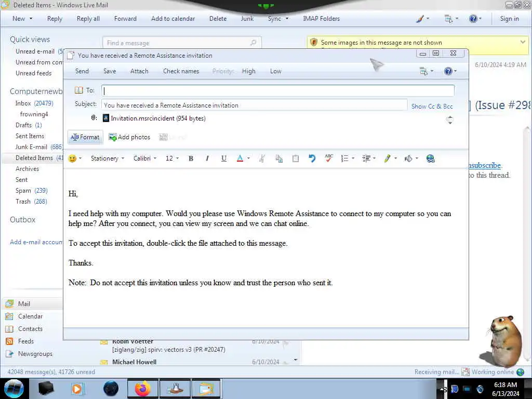This screenshot has width=532, height=399.
Task: Toggle bold formatting in the message
Action: click(191, 158)
